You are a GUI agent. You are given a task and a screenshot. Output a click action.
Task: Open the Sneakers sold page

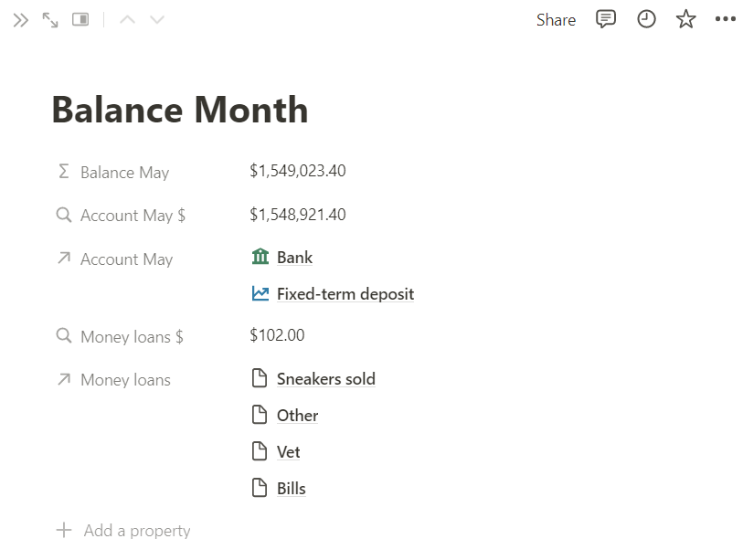tap(325, 379)
